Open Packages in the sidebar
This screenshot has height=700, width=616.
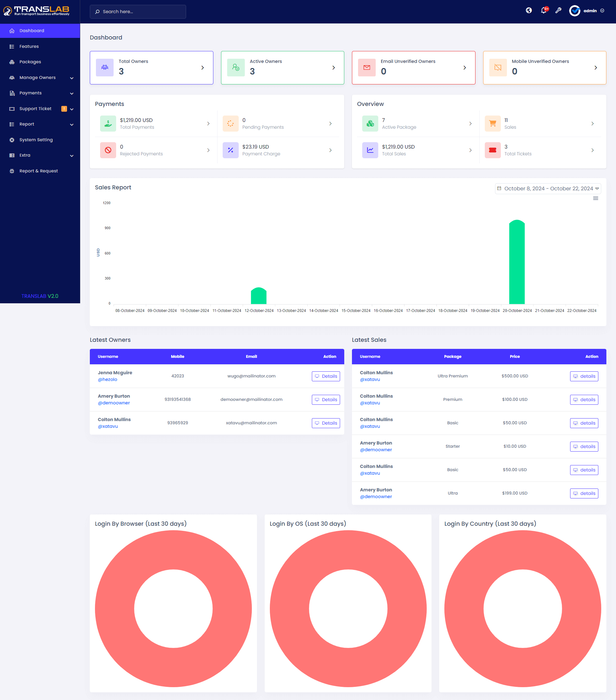pyautogui.click(x=30, y=62)
